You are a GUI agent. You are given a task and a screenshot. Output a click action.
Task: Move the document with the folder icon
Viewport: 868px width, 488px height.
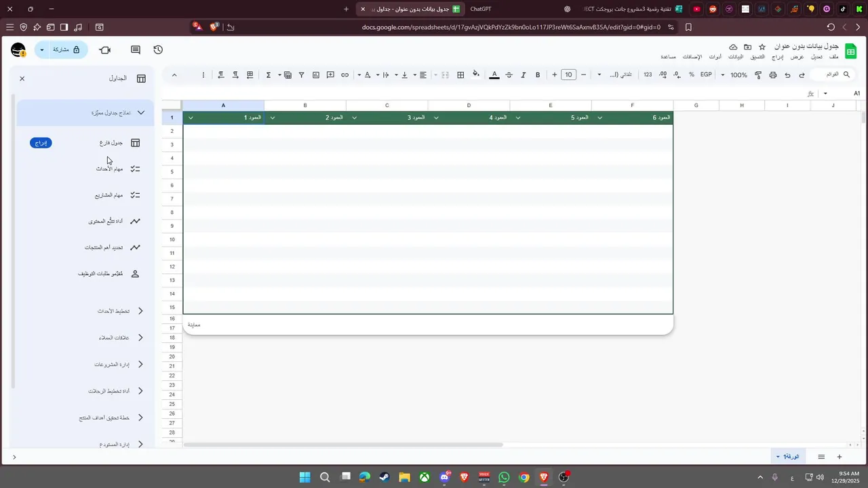747,47
